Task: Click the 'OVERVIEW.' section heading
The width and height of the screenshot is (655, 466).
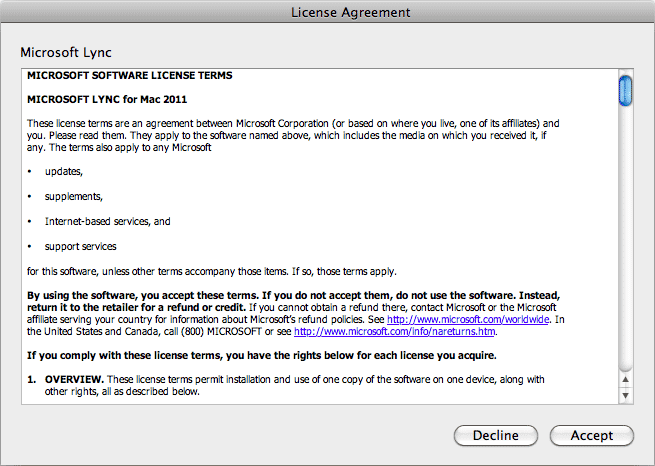Action: (x=74, y=380)
